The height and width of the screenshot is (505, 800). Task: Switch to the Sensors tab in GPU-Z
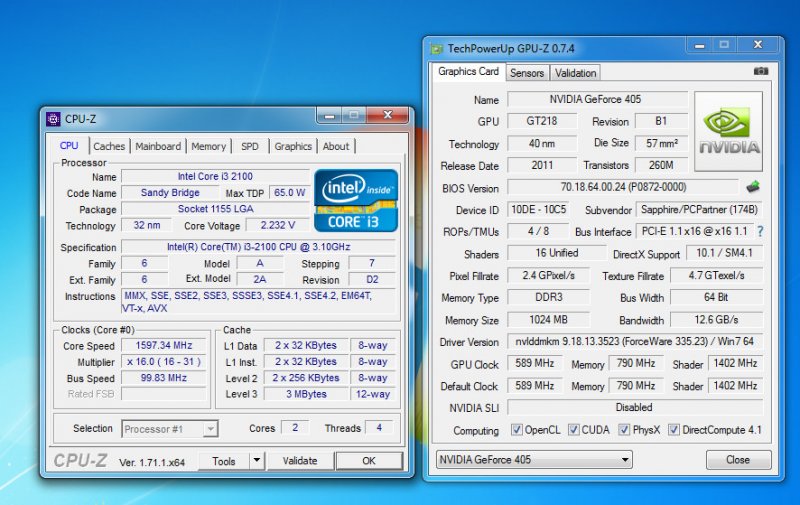527,73
